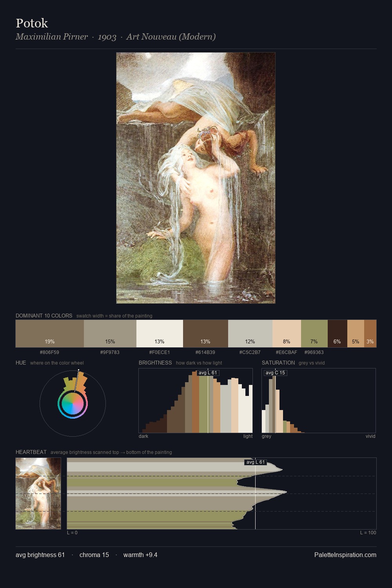Click the HEARTBEAT section heading
The height and width of the screenshot is (588, 392).
click(x=31, y=452)
